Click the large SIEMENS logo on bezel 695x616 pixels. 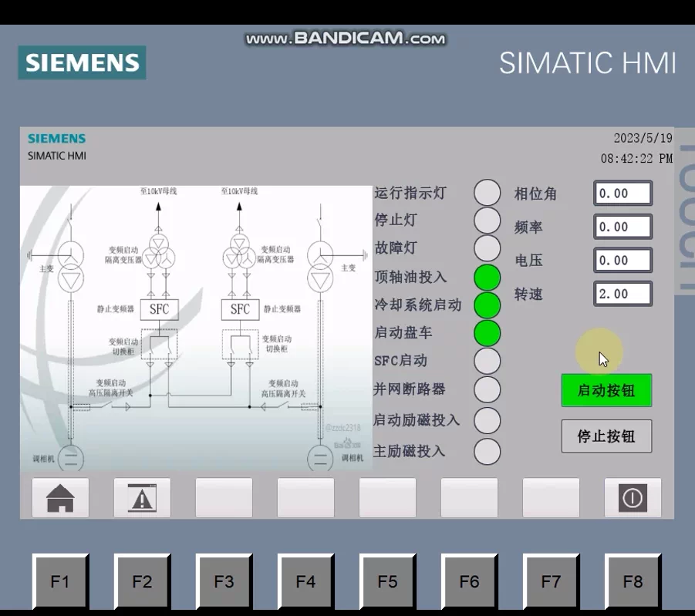pyautogui.click(x=82, y=62)
